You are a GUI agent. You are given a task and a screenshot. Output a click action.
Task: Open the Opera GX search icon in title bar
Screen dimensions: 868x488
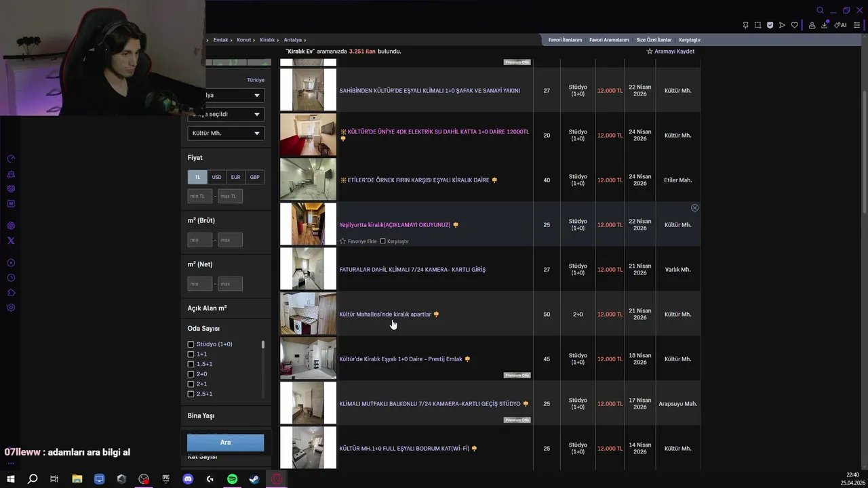[820, 10]
